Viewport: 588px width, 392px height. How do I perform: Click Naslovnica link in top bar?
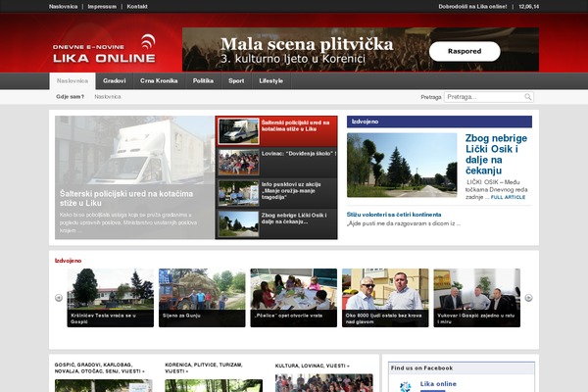(x=64, y=7)
